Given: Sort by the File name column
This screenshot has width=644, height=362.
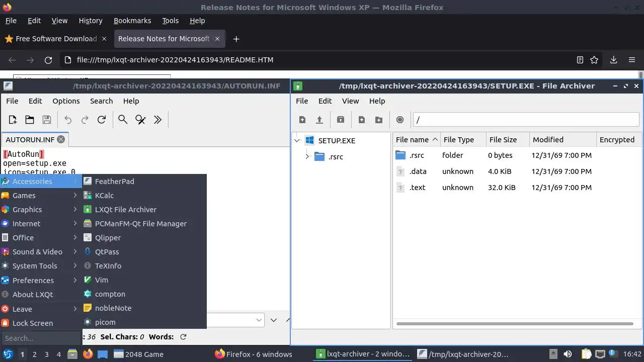Looking at the screenshot, I should pyautogui.click(x=417, y=140).
